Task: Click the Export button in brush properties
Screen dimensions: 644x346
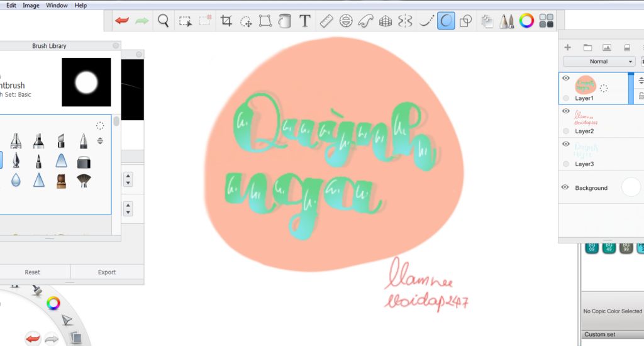Action: pyautogui.click(x=107, y=272)
